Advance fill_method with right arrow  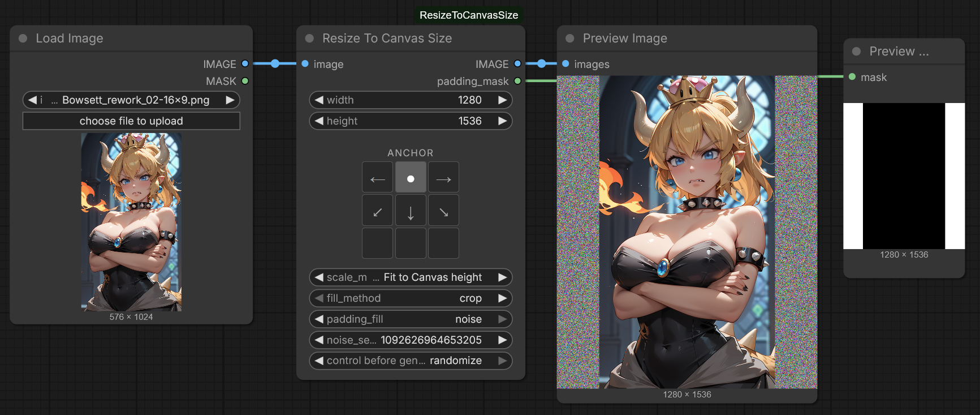point(502,298)
